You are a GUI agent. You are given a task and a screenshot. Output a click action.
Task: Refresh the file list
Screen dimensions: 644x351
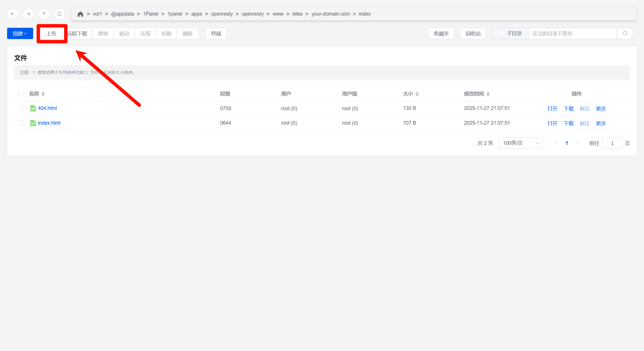(x=60, y=14)
